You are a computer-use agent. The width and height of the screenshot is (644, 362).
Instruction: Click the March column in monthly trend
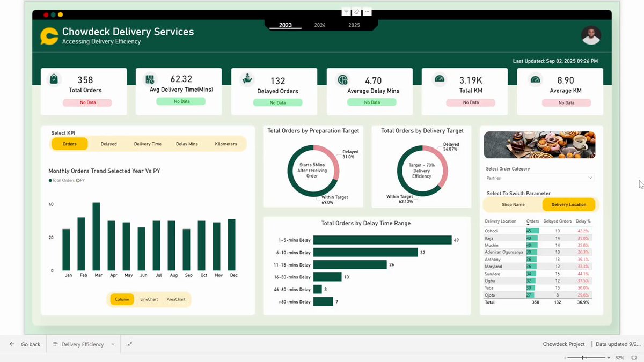pyautogui.click(x=97, y=237)
